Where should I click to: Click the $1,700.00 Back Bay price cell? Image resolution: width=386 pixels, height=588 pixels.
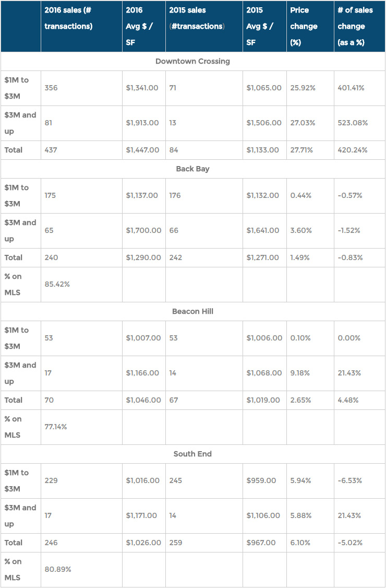143,230
